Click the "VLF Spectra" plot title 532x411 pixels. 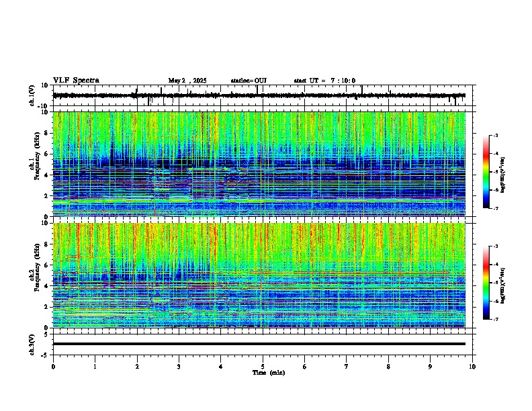pyautogui.click(x=76, y=81)
